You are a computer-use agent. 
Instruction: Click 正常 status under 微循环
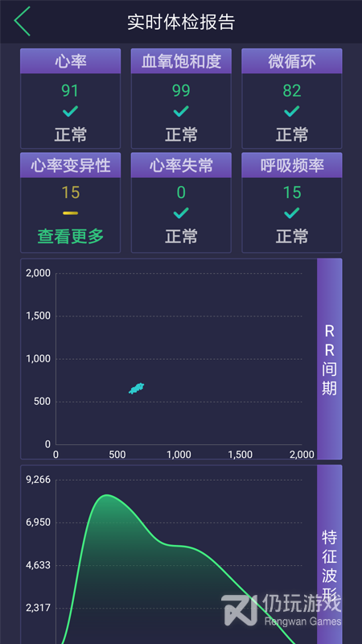[292, 134]
